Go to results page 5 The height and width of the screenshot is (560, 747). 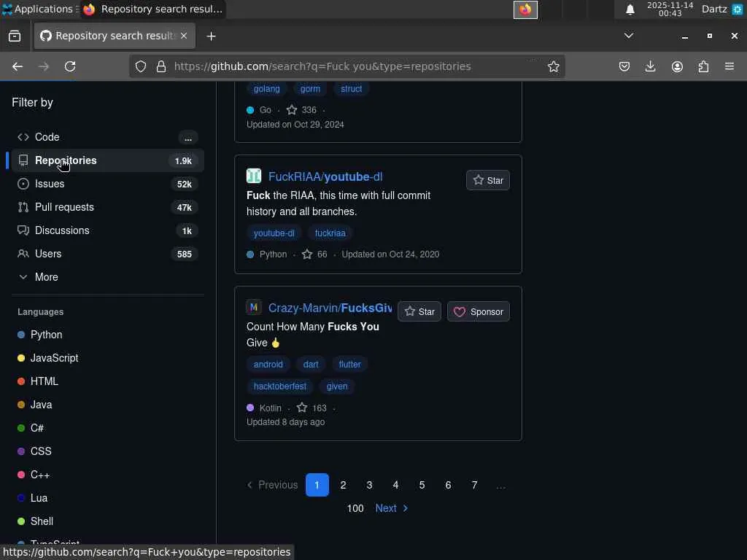tap(422, 485)
